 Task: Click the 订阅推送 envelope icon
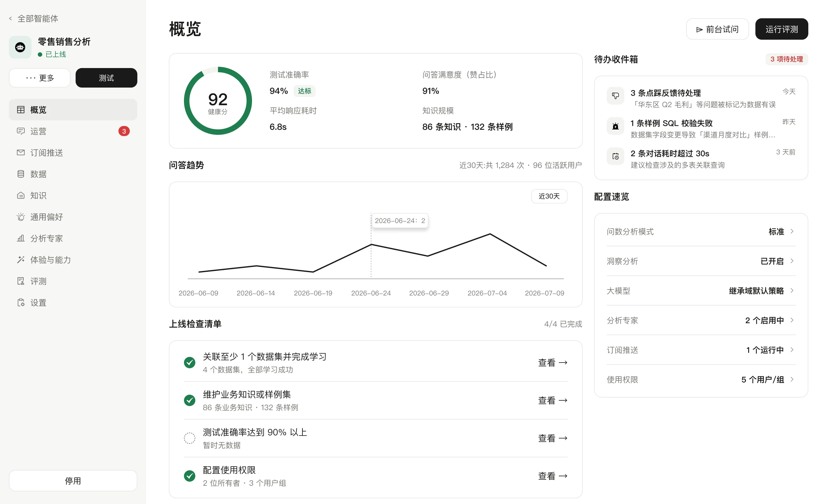[x=20, y=152]
